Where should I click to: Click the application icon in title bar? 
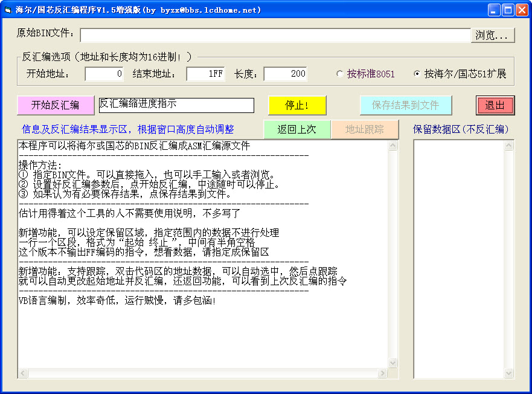coord(8,10)
